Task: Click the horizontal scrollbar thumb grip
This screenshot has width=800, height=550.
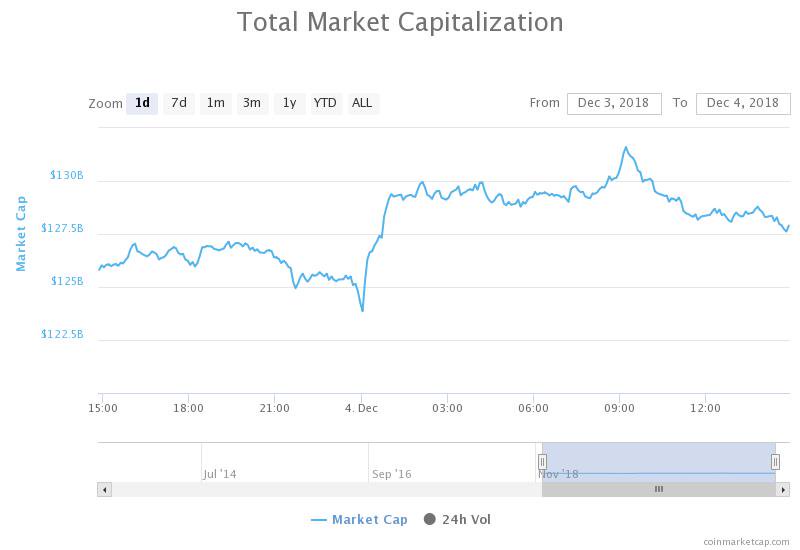Action: 659,489
